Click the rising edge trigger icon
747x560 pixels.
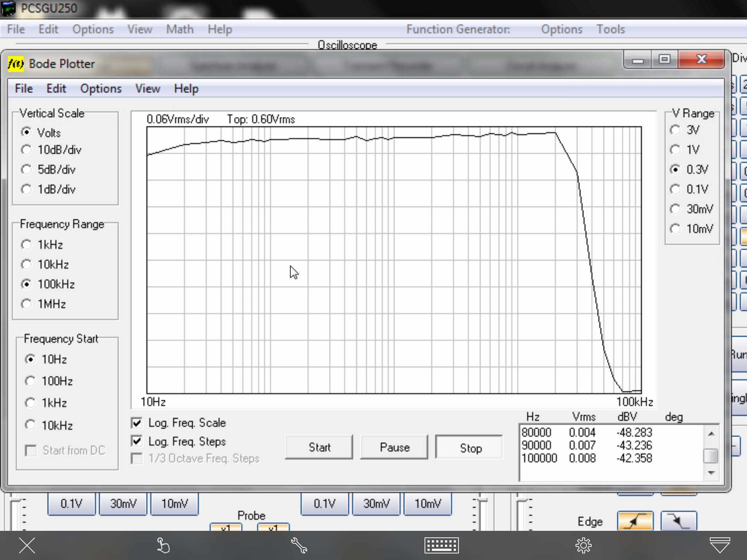[x=635, y=521]
